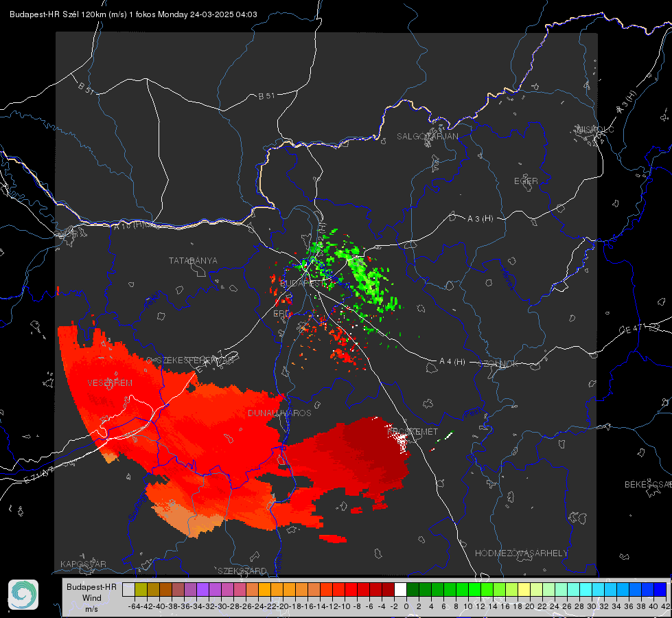Select the light gray swatch left of -64

coord(128,589)
